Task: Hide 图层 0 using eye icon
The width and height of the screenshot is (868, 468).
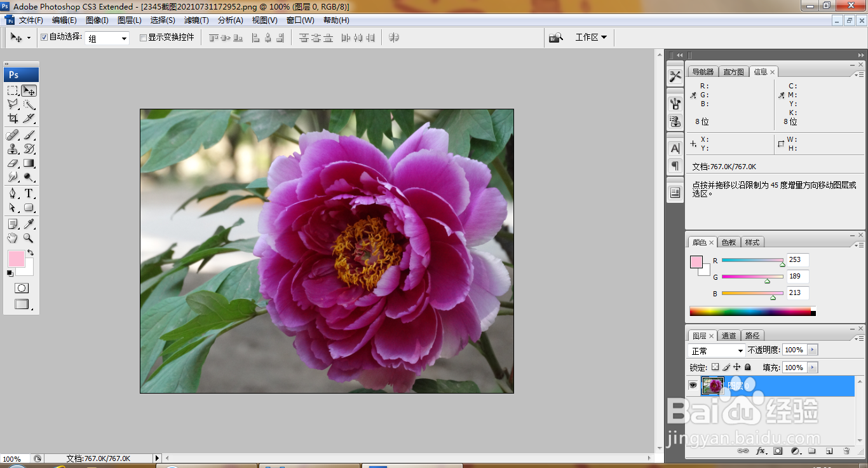Action: (693, 385)
